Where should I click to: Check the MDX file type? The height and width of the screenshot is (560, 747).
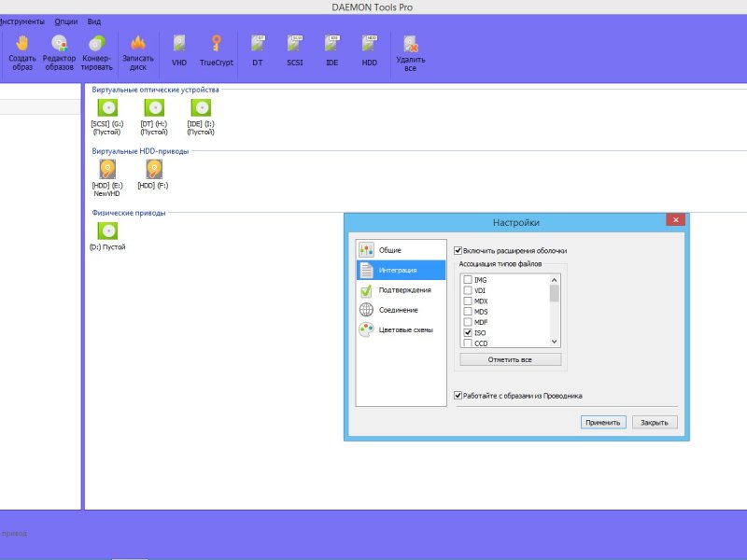tap(468, 301)
